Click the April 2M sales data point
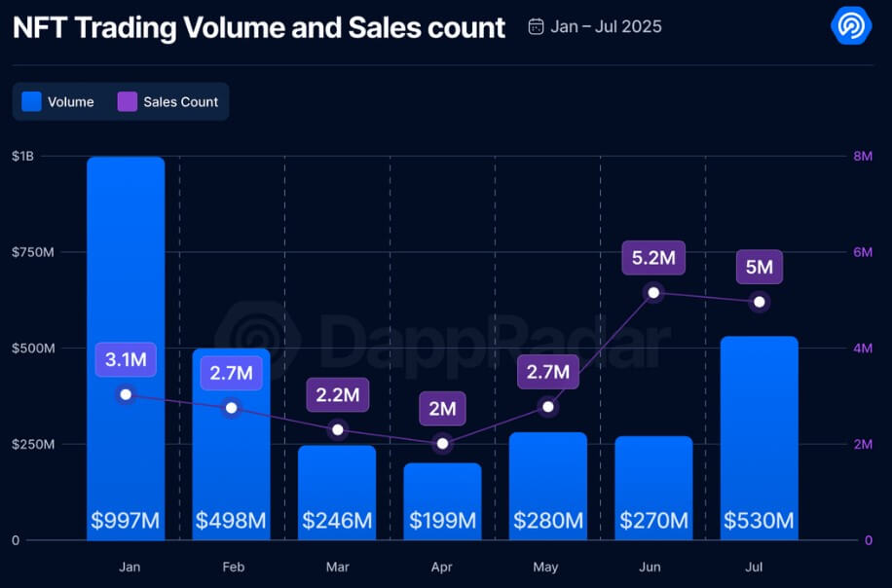Viewport: 892px width, 588px height. click(x=442, y=443)
